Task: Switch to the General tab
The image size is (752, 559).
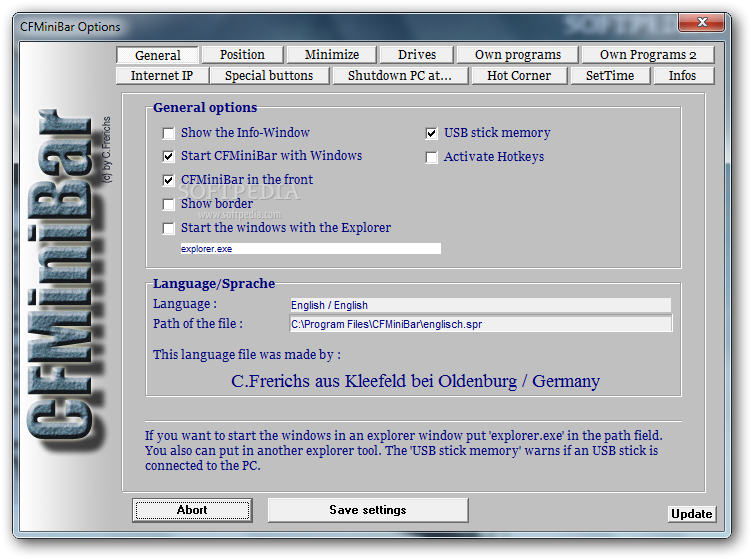Action: (157, 55)
